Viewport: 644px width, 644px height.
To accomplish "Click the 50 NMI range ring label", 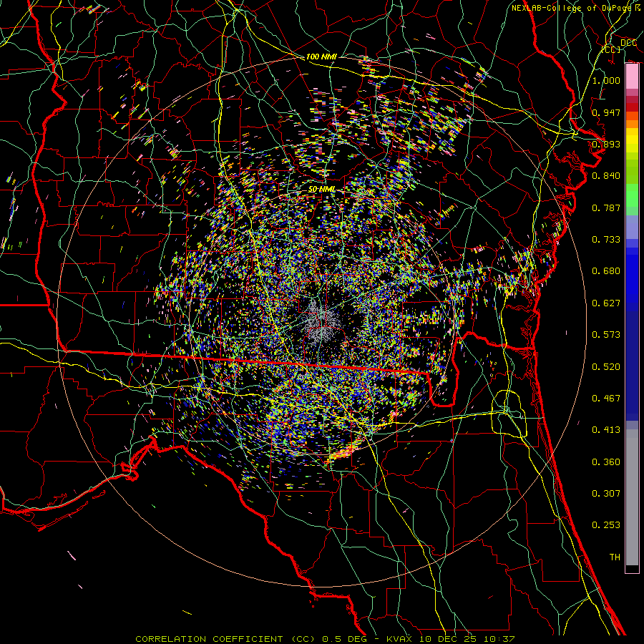I will click(321, 190).
